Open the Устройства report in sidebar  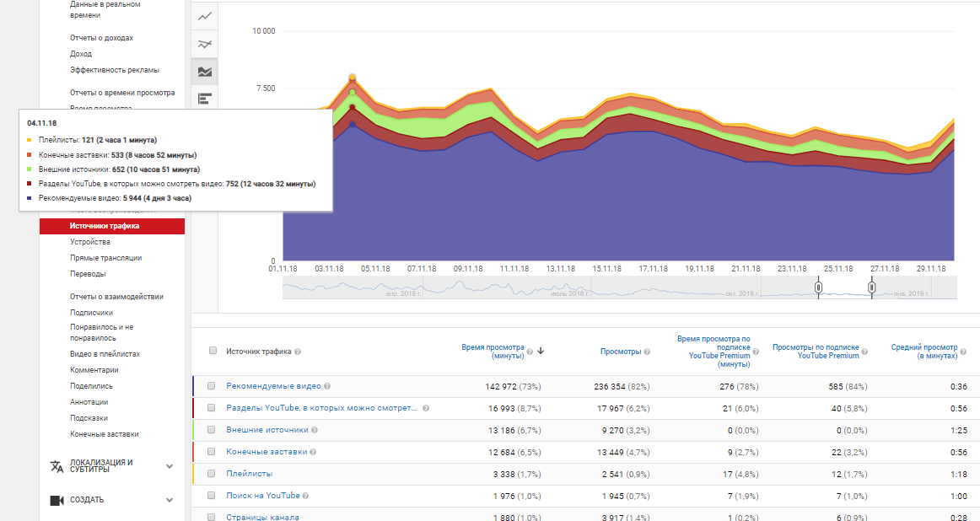[x=89, y=242]
